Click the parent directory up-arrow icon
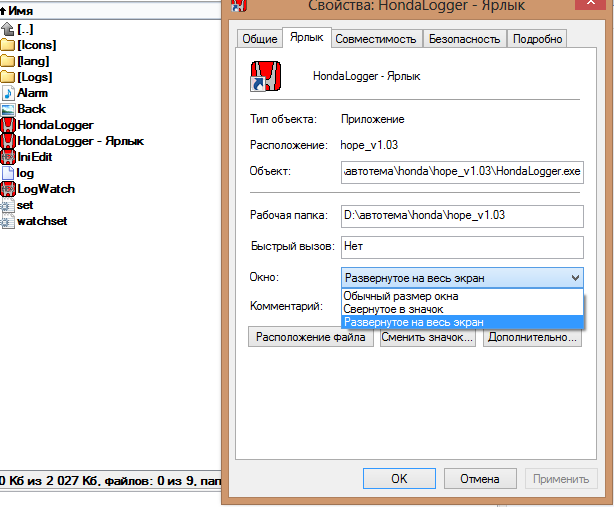This screenshot has height=507, width=614. [7, 29]
